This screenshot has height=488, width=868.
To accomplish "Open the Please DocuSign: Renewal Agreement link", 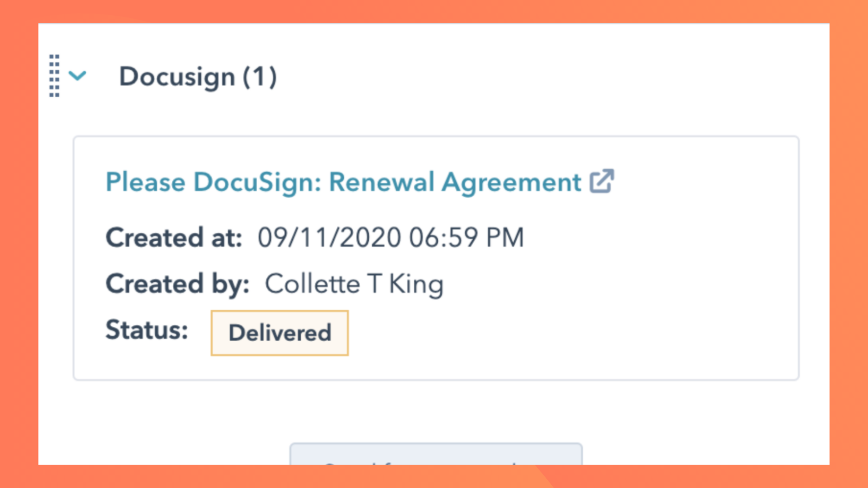I will pos(342,182).
